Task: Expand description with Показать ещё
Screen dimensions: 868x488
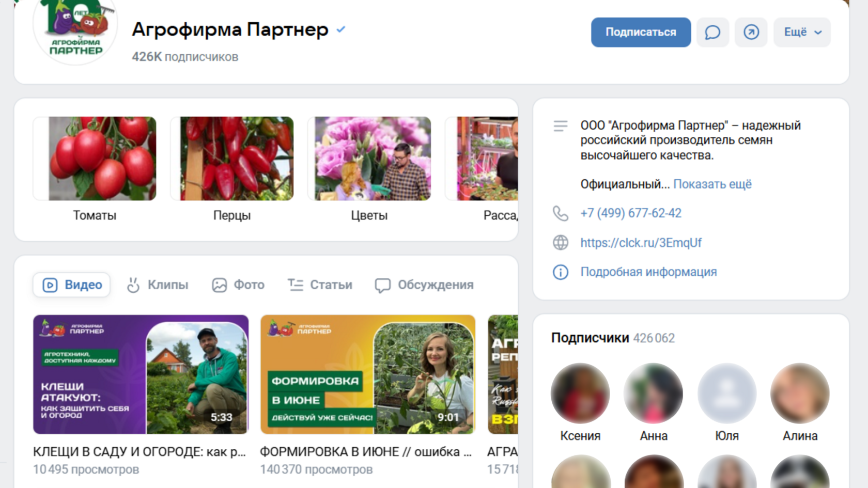Action: 712,184
